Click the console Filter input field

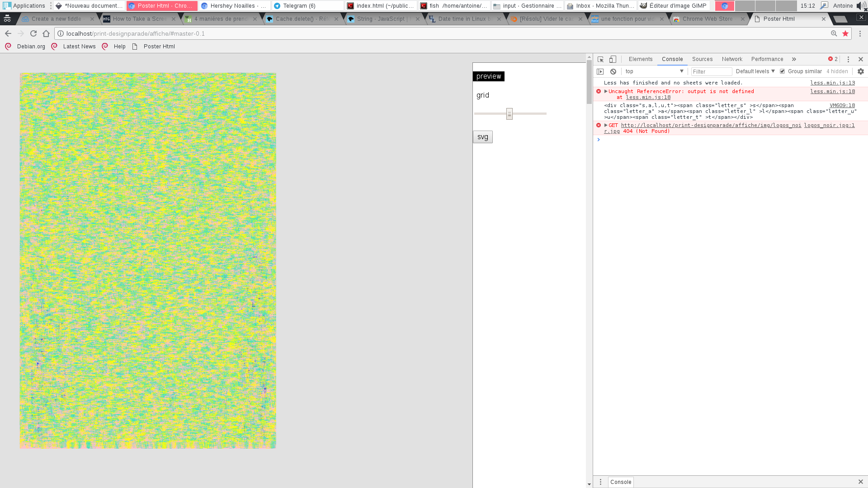711,71
